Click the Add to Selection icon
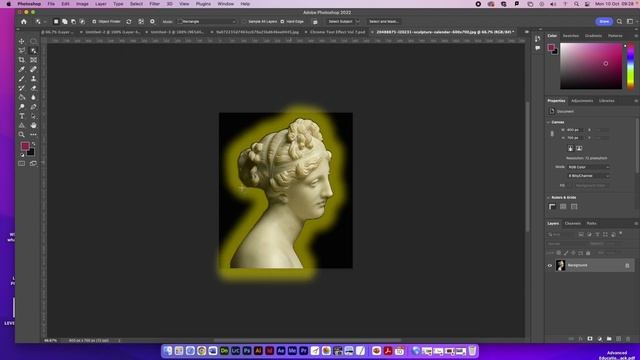640x360 pixels. pos(64,22)
